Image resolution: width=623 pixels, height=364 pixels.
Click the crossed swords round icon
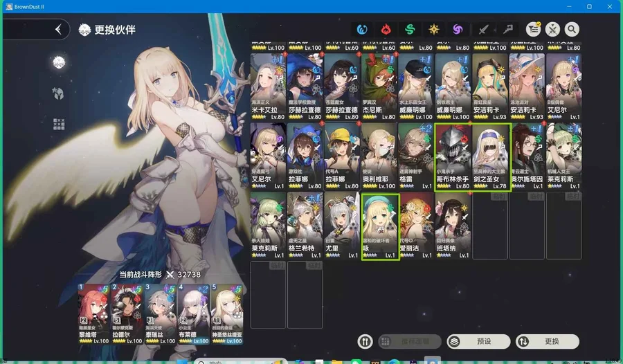point(552,29)
